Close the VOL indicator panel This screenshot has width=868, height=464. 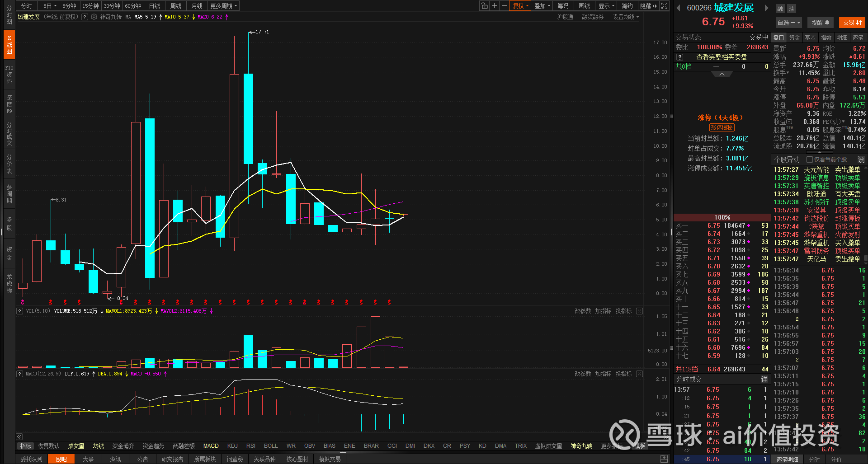(x=639, y=311)
